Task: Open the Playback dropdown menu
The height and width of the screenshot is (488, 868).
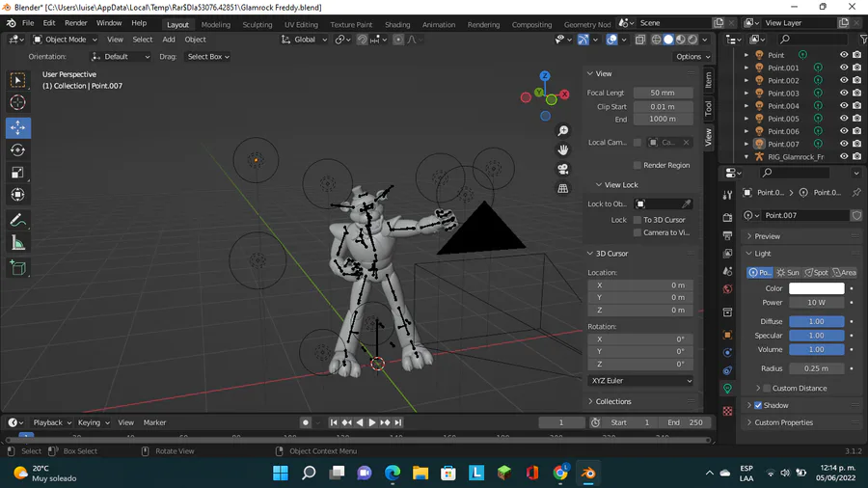Action: click(x=52, y=422)
